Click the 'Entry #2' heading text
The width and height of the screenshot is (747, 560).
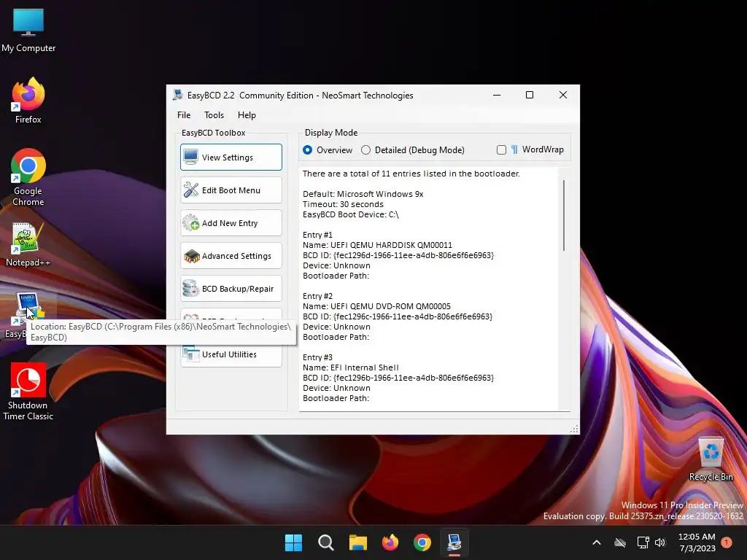[x=317, y=296]
